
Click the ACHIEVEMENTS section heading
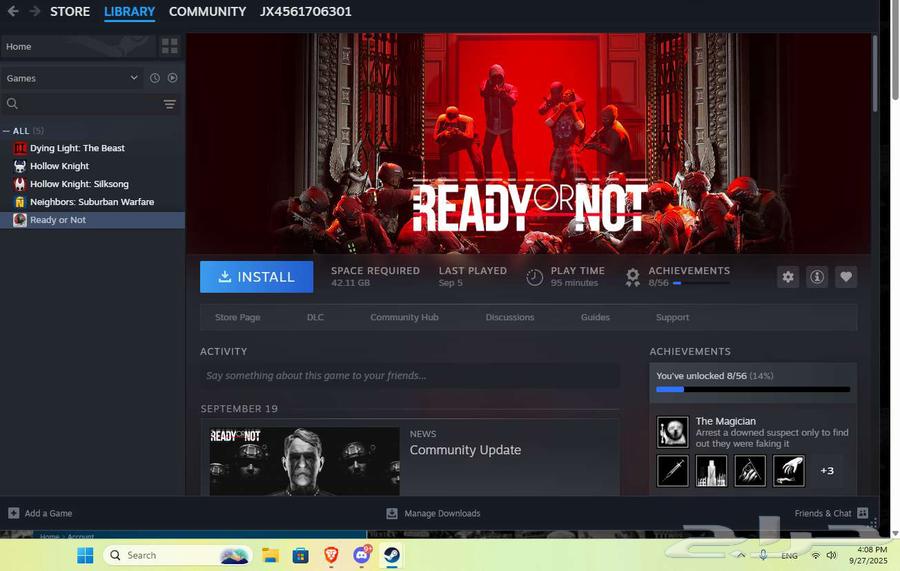coord(690,351)
